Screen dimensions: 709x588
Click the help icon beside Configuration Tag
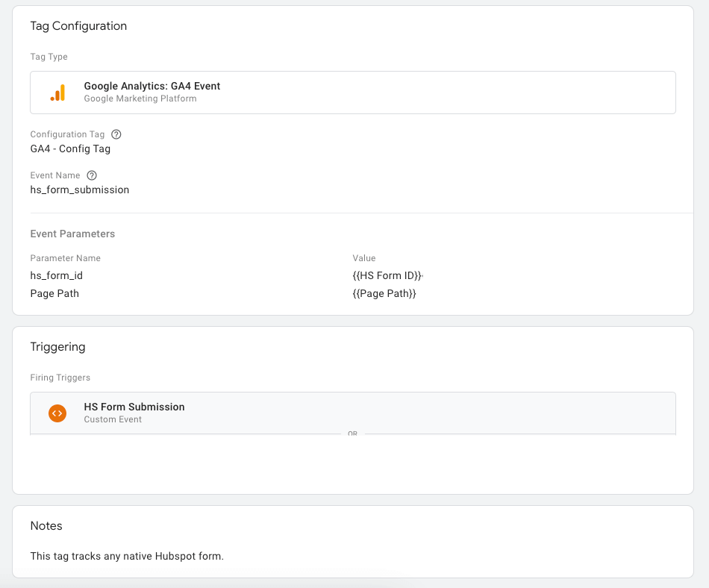[x=116, y=134]
